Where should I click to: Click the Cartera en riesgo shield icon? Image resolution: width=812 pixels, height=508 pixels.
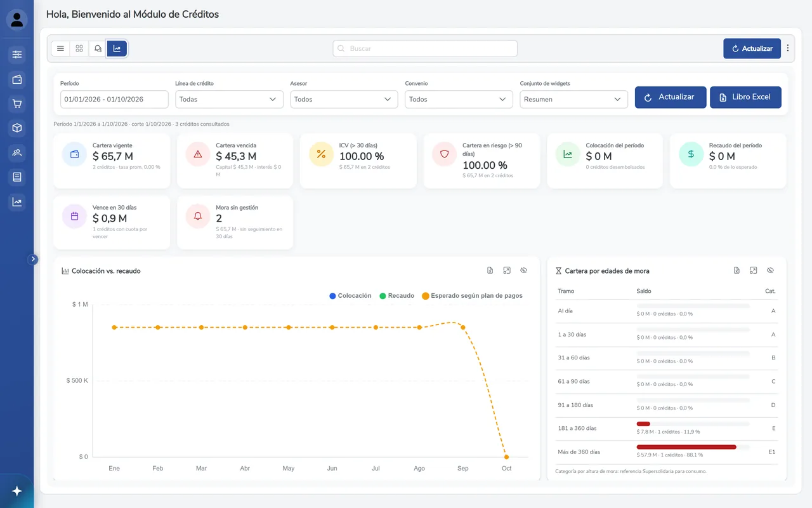pyautogui.click(x=444, y=154)
